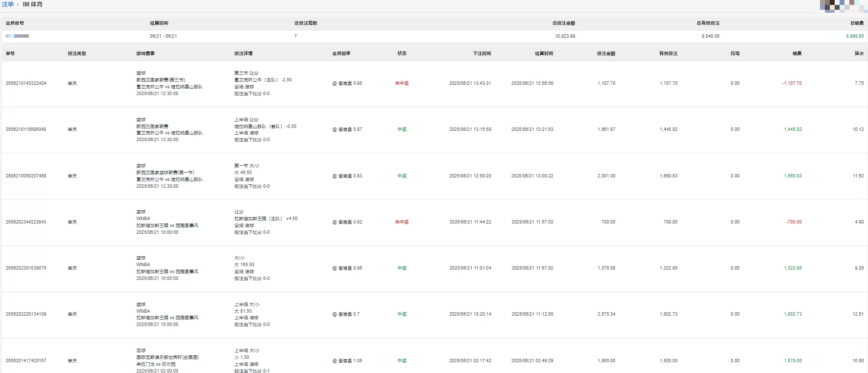
Task: Click 中奖 status for order 2506210115595049
Action: pyautogui.click(x=402, y=129)
